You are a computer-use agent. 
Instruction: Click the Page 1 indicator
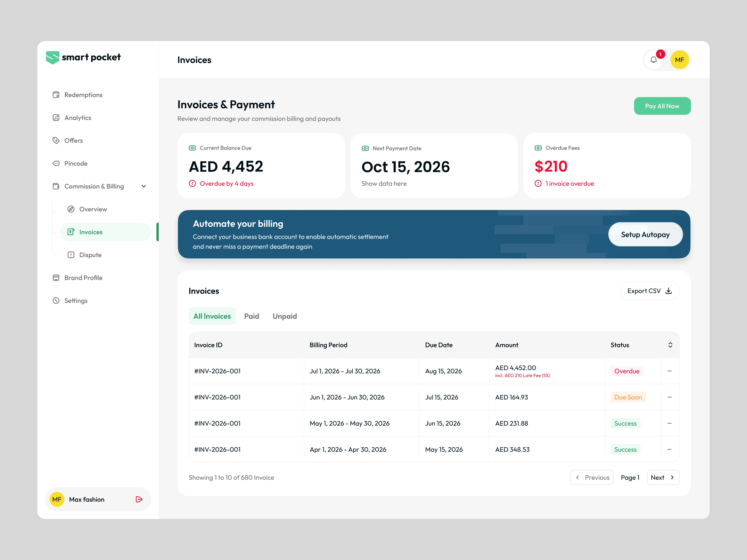[x=630, y=477]
